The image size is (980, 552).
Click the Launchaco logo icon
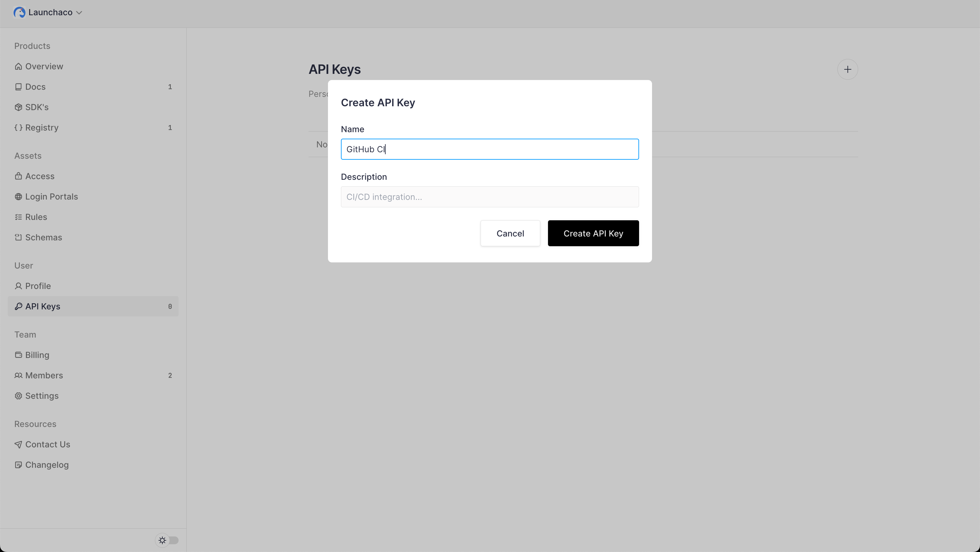19,13
